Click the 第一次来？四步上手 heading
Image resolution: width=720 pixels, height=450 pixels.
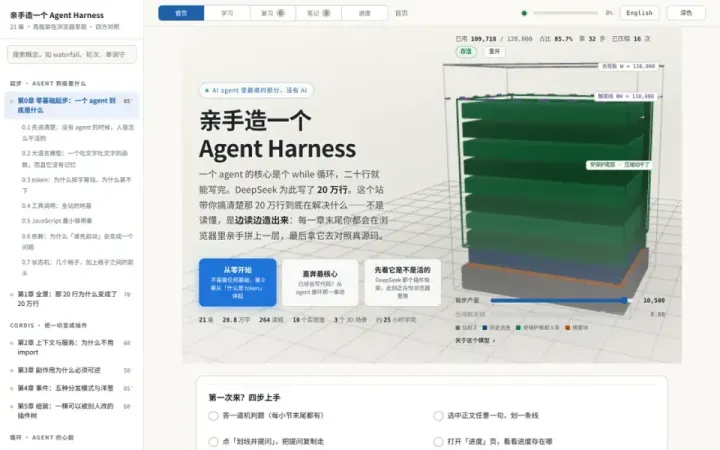pyautogui.click(x=244, y=398)
